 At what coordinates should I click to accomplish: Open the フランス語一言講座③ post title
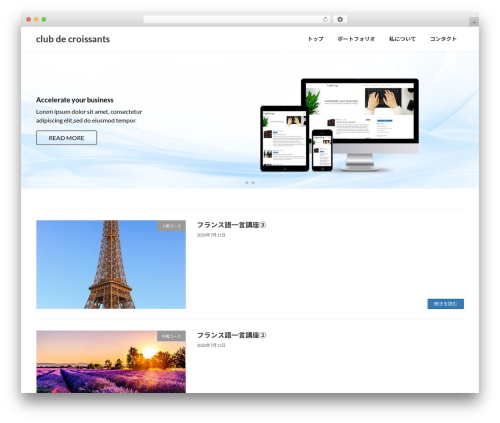231,225
